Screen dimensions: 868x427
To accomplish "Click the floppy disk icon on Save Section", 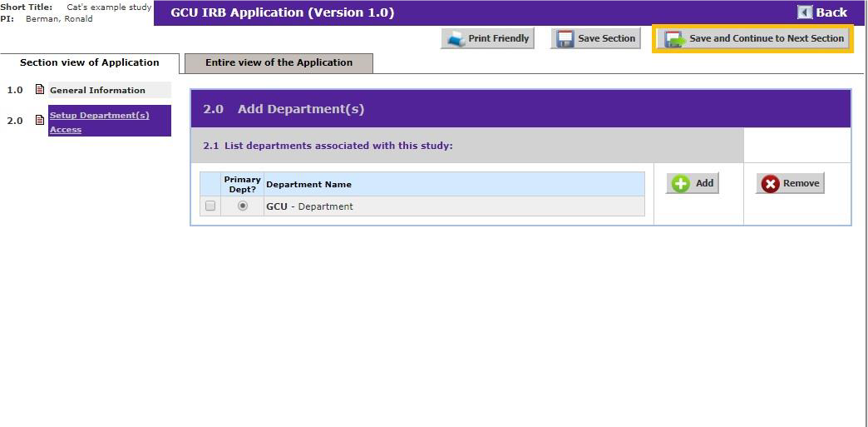I will pos(565,39).
